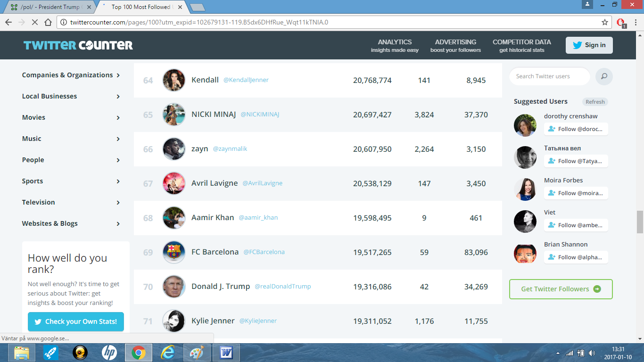644x362 pixels.
Task: Open @KendallJenner handle link
Action: pyautogui.click(x=246, y=80)
